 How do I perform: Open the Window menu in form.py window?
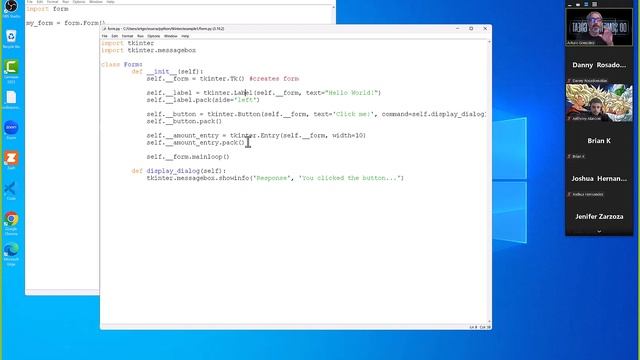(x=171, y=36)
